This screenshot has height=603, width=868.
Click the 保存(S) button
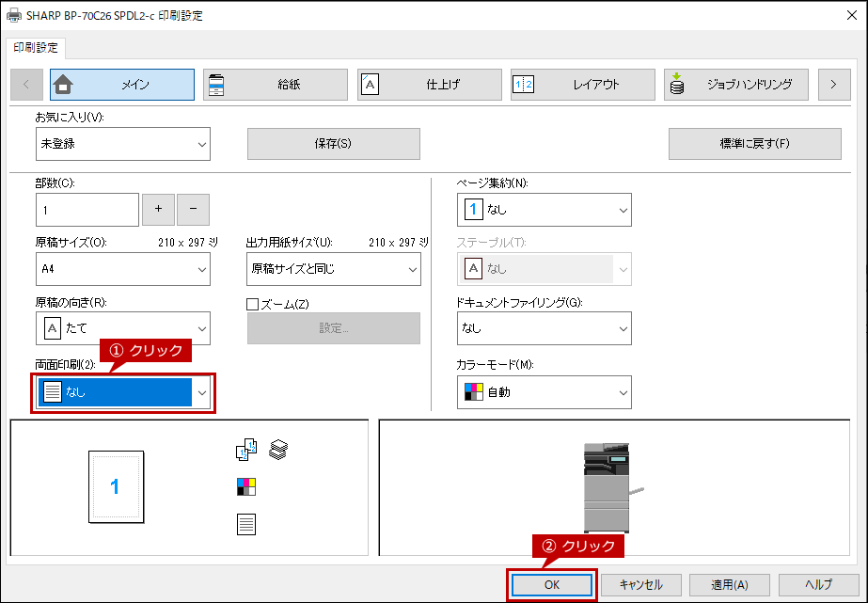pos(333,144)
